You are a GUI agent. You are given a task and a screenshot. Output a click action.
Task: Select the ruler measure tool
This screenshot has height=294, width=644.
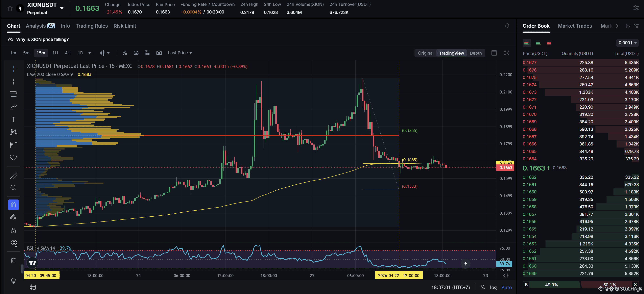point(14,175)
